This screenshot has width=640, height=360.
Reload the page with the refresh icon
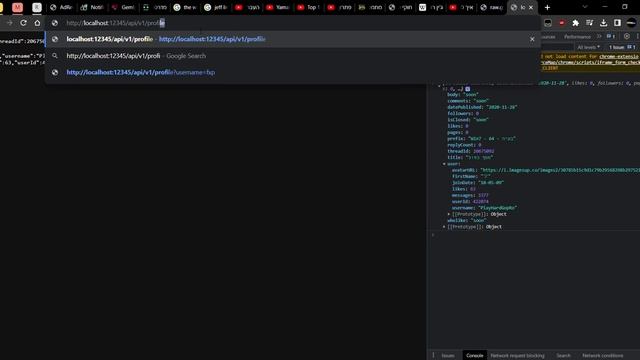click(x=23, y=23)
